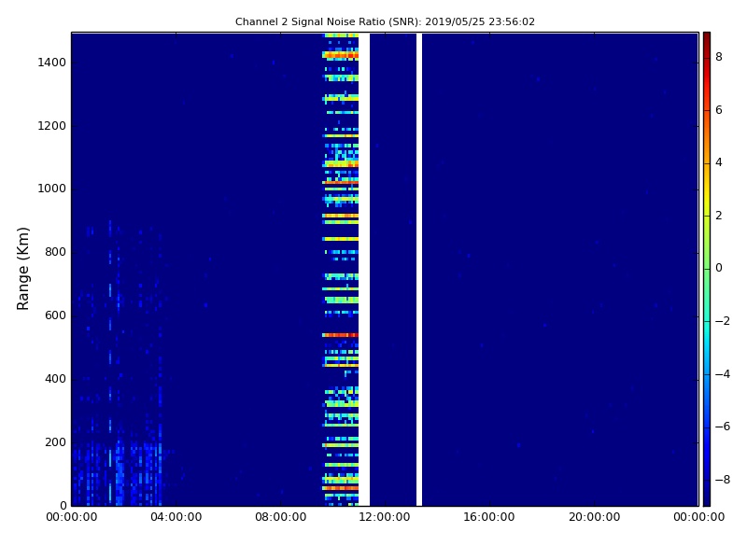
Task: Click the x-axis time label 20:00:00
Action: point(594,517)
